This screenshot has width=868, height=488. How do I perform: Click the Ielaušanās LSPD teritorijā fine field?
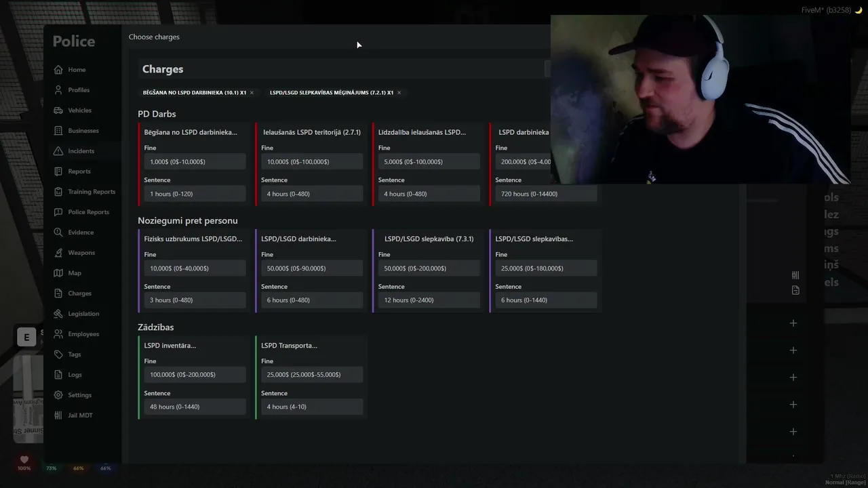tap(312, 162)
